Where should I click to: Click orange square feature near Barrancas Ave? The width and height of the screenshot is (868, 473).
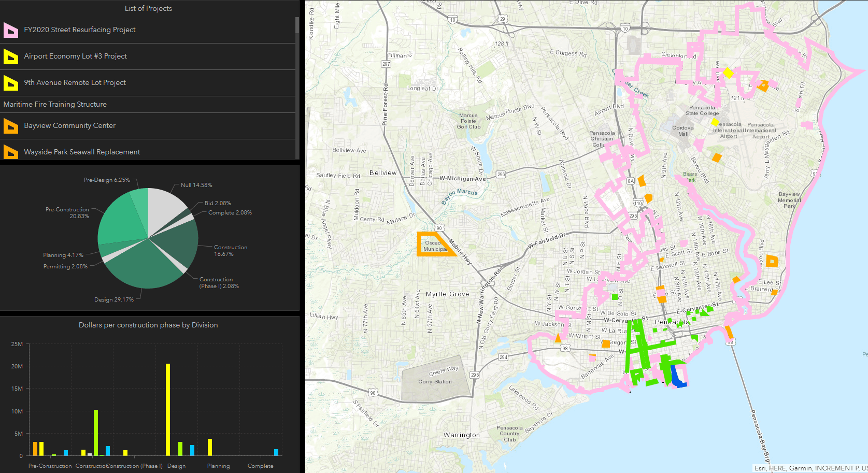[606, 343]
